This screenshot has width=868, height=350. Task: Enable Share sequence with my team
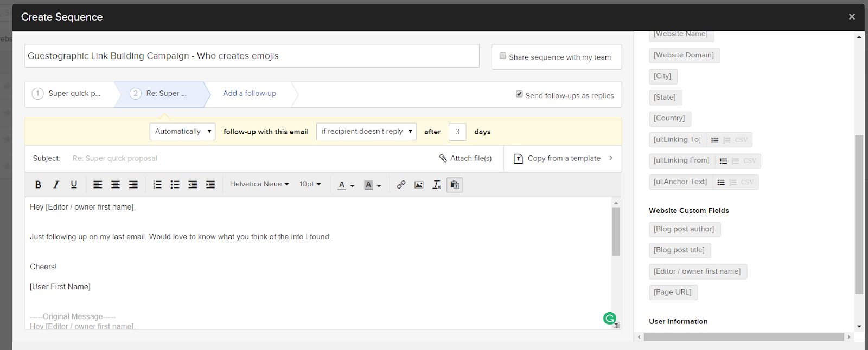pos(503,56)
